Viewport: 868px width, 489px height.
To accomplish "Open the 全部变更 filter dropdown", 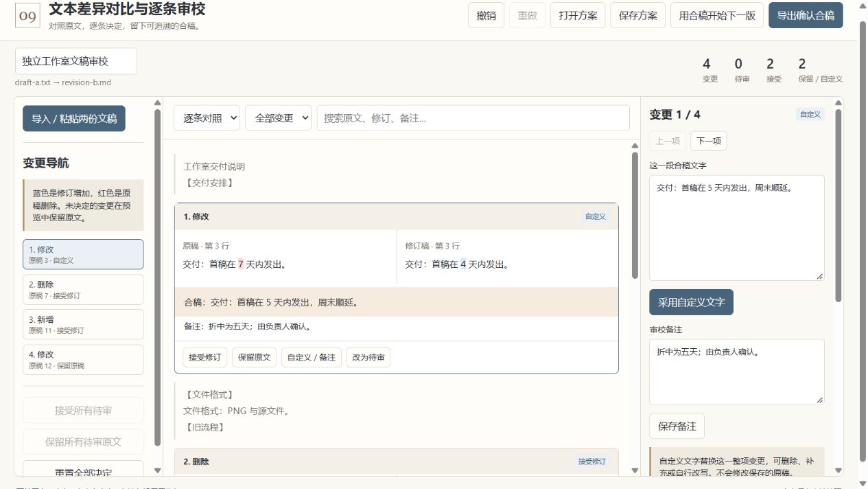I will click(278, 118).
